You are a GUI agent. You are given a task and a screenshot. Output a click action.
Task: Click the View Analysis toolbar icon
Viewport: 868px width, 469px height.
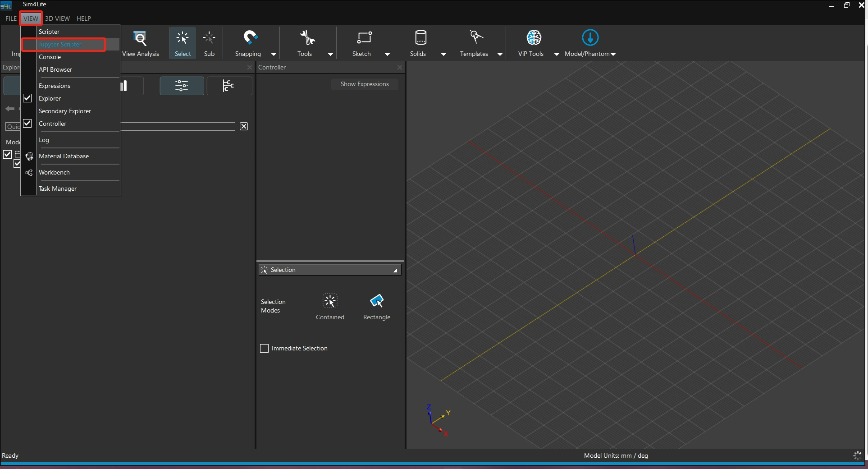coord(140,39)
